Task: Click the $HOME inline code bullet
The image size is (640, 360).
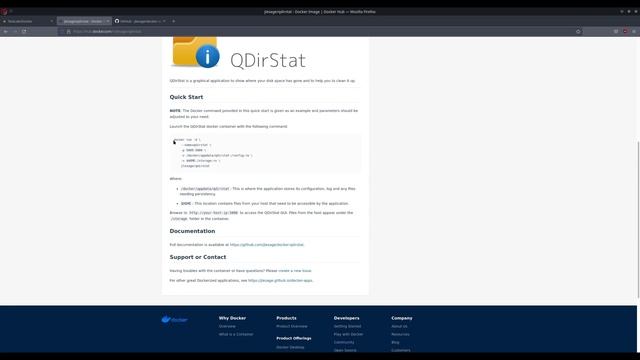Action: pyautogui.click(x=186, y=203)
